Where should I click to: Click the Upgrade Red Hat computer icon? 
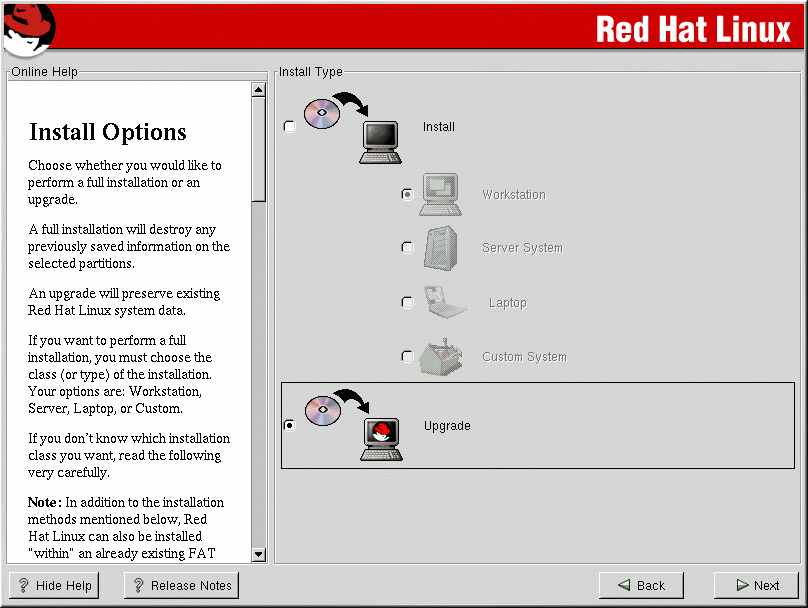coord(352,426)
